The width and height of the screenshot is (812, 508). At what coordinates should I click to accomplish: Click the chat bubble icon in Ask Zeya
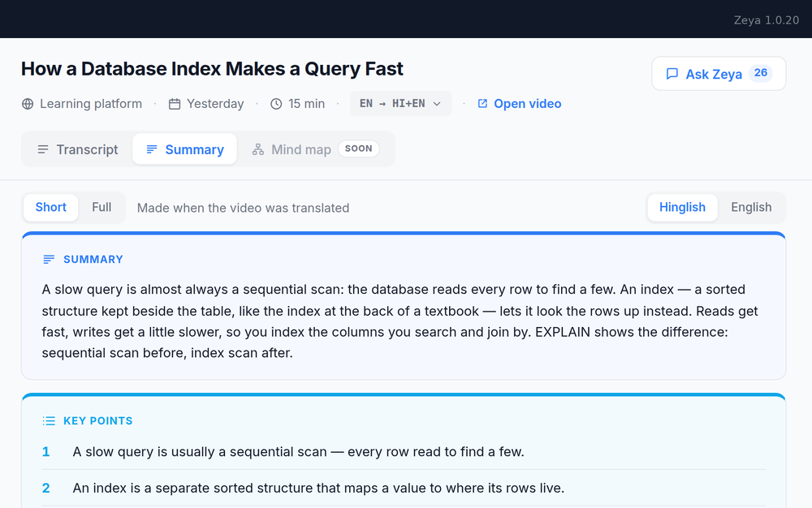coord(672,74)
